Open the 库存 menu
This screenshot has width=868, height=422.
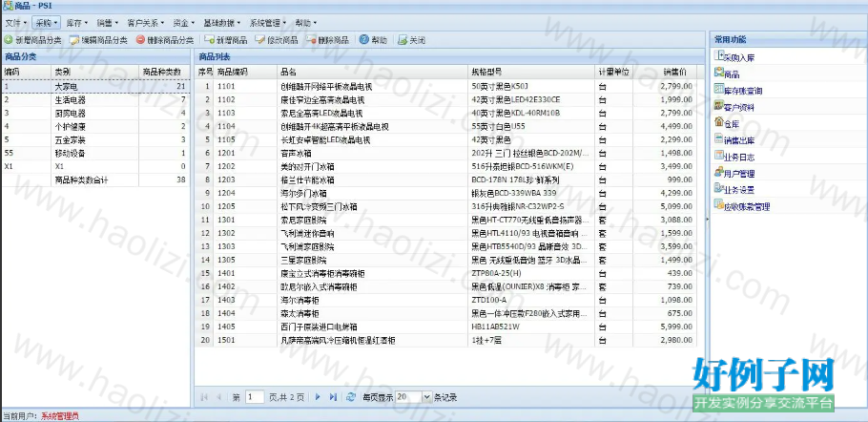tap(76, 23)
